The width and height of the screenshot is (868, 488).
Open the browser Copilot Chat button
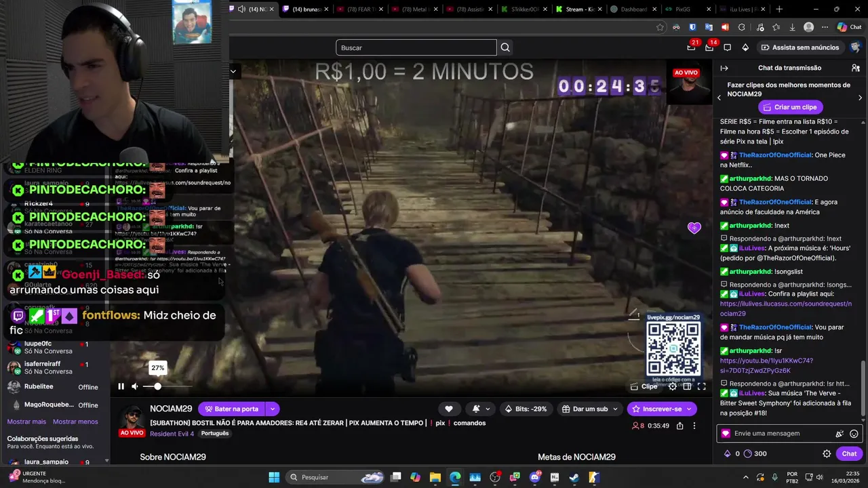(850, 27)
